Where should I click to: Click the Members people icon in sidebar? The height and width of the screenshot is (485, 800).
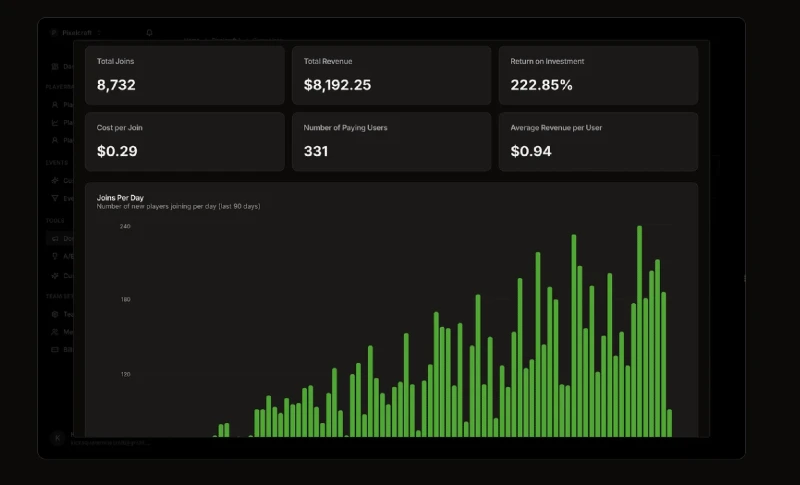55,332
